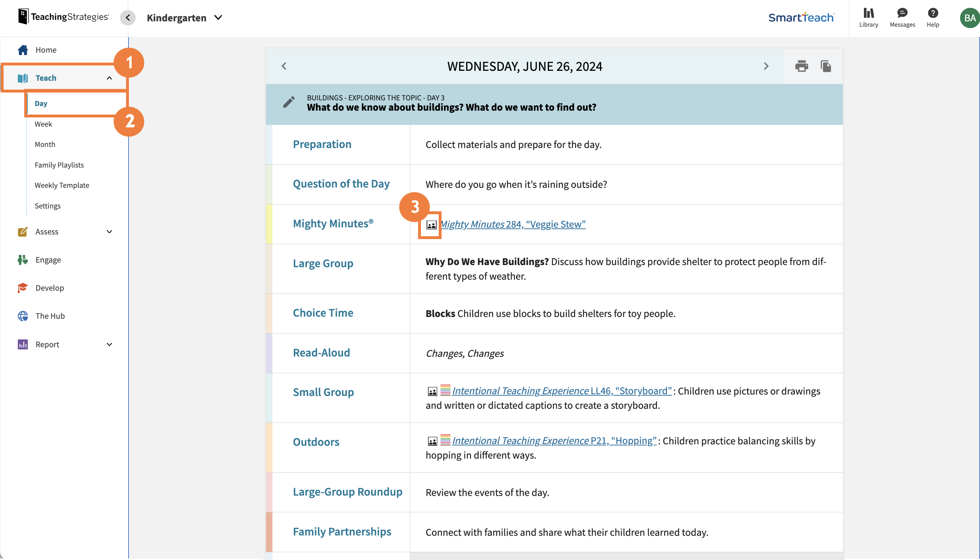Image resolution: width=980 pixels, height=560 pixels.
Task: Open the BA user avatar menu
Action: point(969,18)
